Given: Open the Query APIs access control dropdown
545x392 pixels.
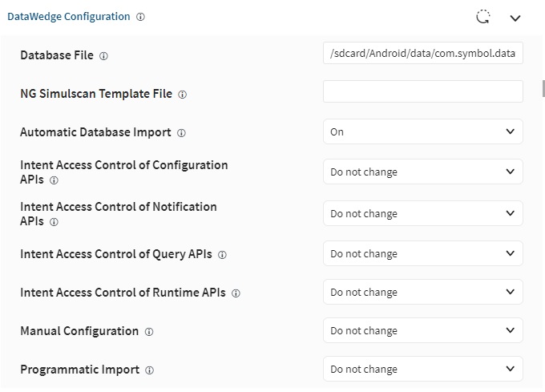Looking at the screenshot, I should click(422, 253).
